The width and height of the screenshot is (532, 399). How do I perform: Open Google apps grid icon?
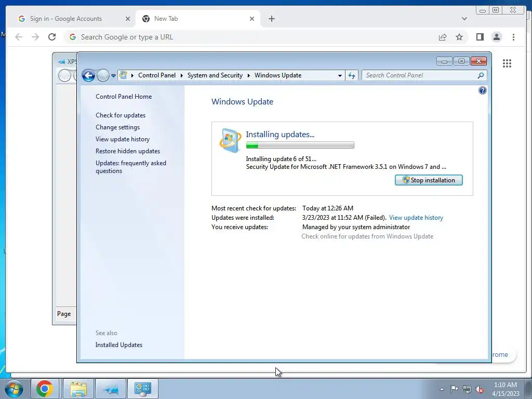pos(507,63)
